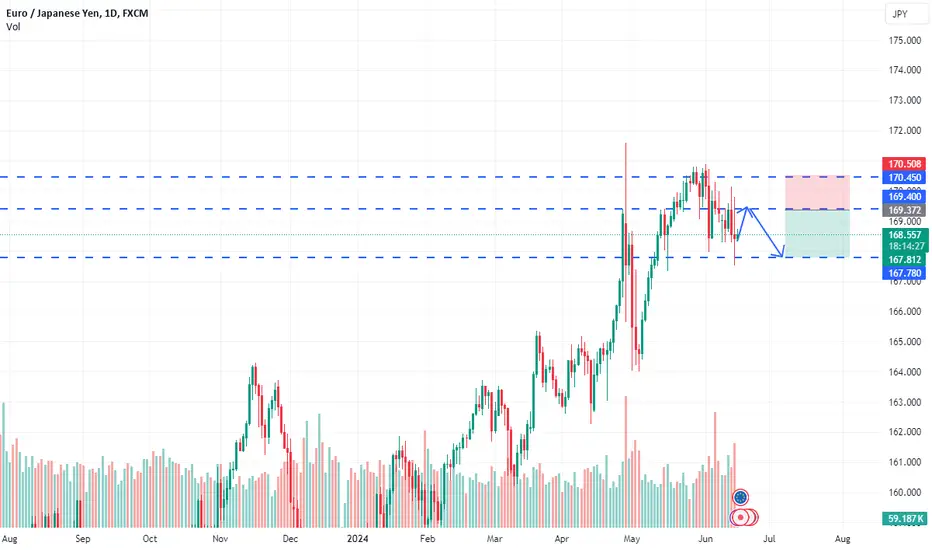The height and width of the screenshot is (550, 932).
Task: Open the JPY currency selector
Action: (x=900, y=14)
